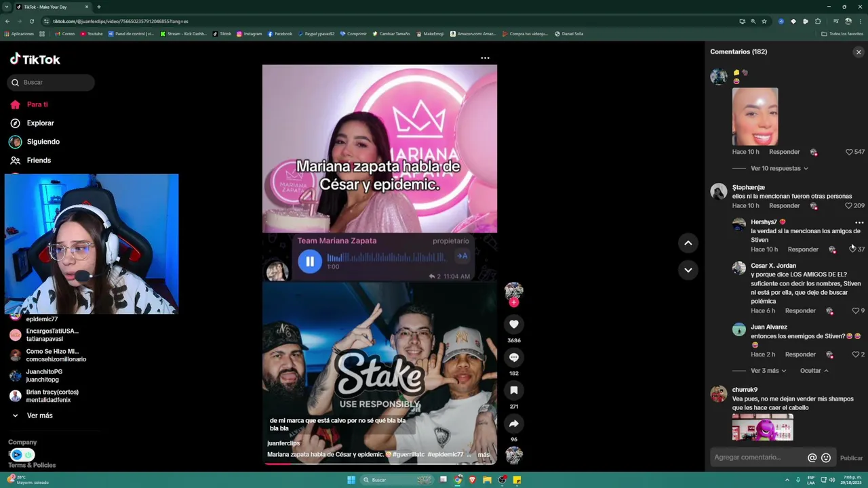Viewport: 868px width, 488px height.
Task: Open weather widget on taskbar
Action: [x=27, y=480]
